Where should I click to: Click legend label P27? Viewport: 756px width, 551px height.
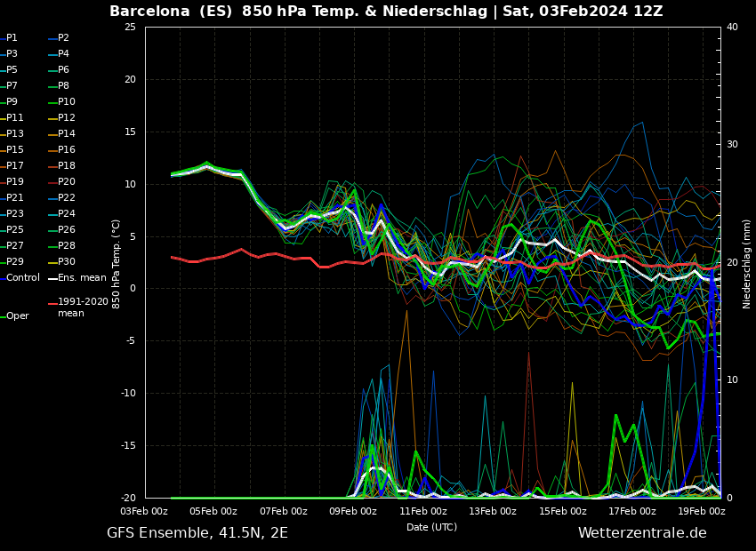(15, 245)
